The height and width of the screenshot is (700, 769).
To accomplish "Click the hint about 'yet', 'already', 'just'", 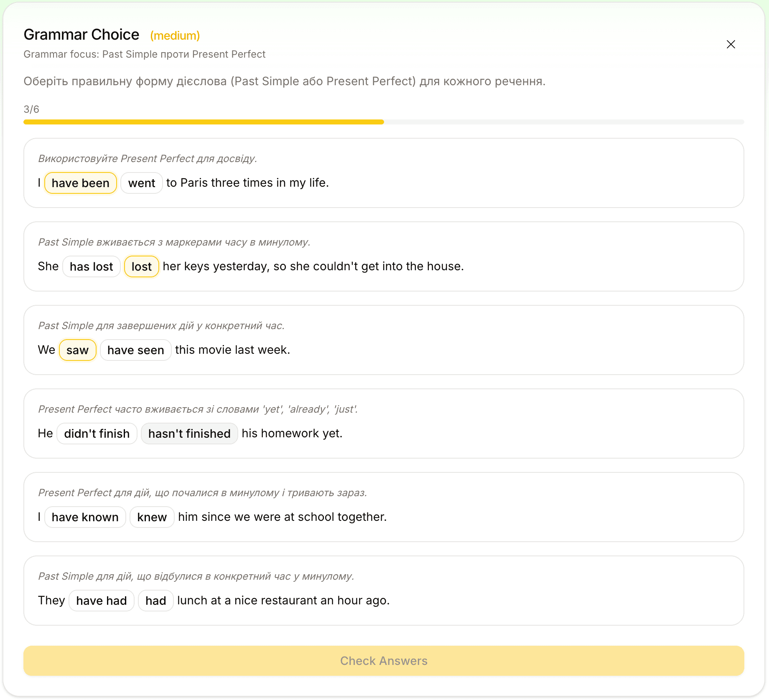I will coord(198,409).
